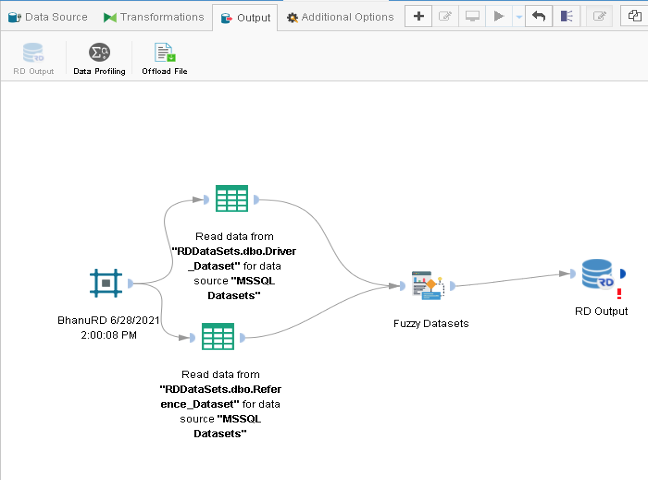Image resolution: width=648 pixels, height=480 pixels.
Task: Click the output port of Driver_Dataset node
Action: 256,200
